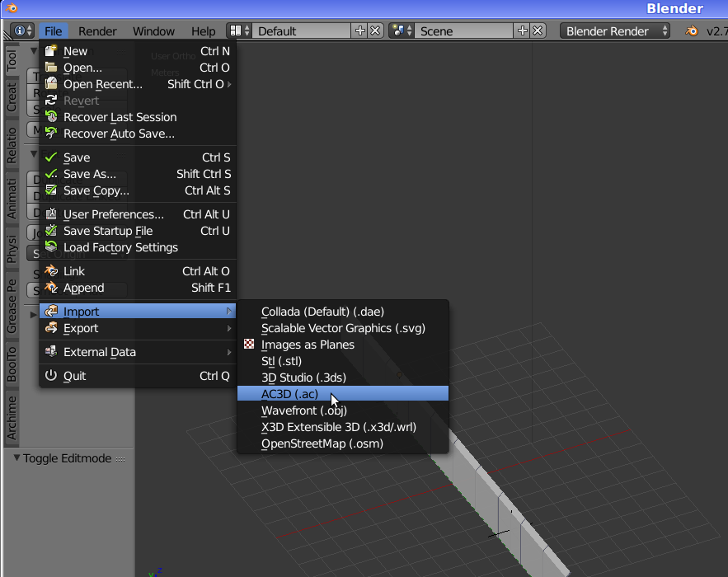728x577 pixels.
Task: Collapse the Toggle Editmode panel
Action: click(x=17, y=458)
